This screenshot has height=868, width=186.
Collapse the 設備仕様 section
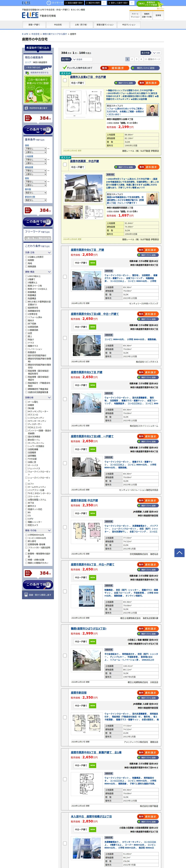[x=38, y=398]
